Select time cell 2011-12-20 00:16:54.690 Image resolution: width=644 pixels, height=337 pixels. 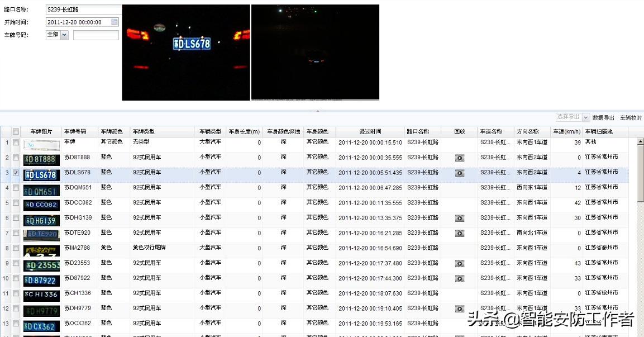[x=370, y=248]
